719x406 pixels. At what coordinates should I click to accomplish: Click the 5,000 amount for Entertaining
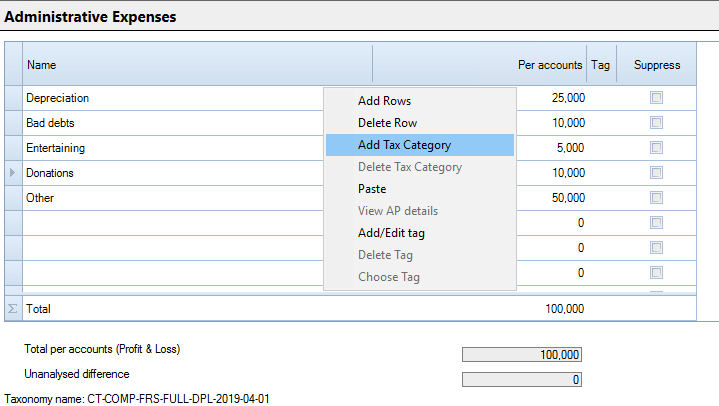pyautogui.click(x=570, y=148)
